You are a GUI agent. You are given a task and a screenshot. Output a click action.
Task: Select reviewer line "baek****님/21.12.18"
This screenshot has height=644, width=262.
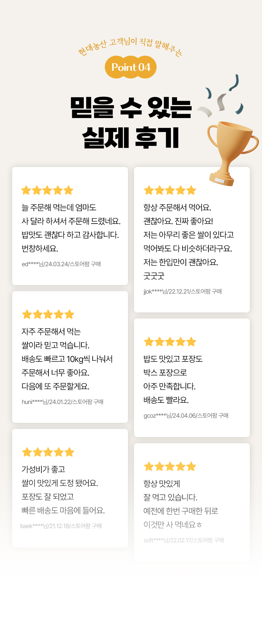(61, 526)
